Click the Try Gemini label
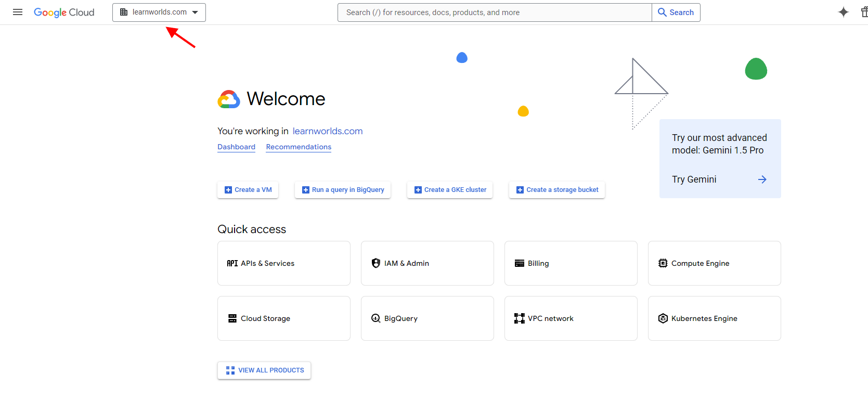868x412 pixels. pos(694,179)
